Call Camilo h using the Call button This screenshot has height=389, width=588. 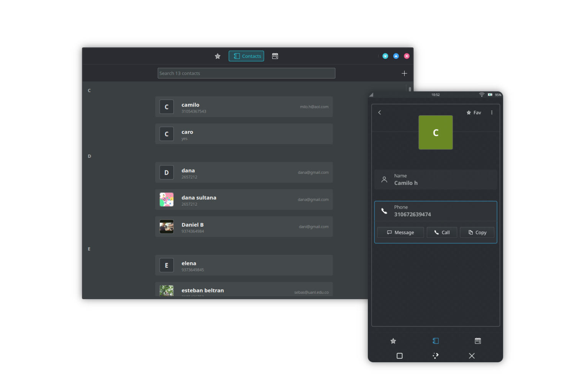click(442, 232)
